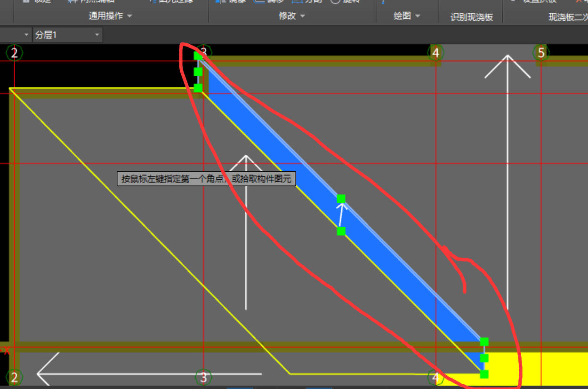Select the lowest green grip near bottom axis 4
Viewport: 588px width, 389px height.
tap(484, 374)
